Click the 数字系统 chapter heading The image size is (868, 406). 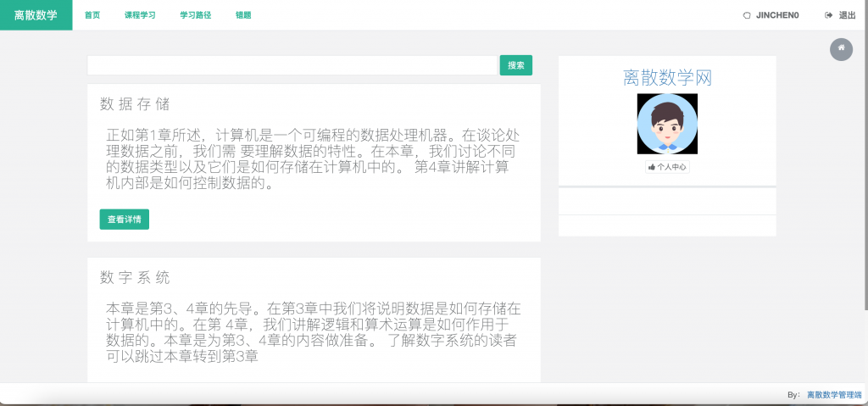135,277
